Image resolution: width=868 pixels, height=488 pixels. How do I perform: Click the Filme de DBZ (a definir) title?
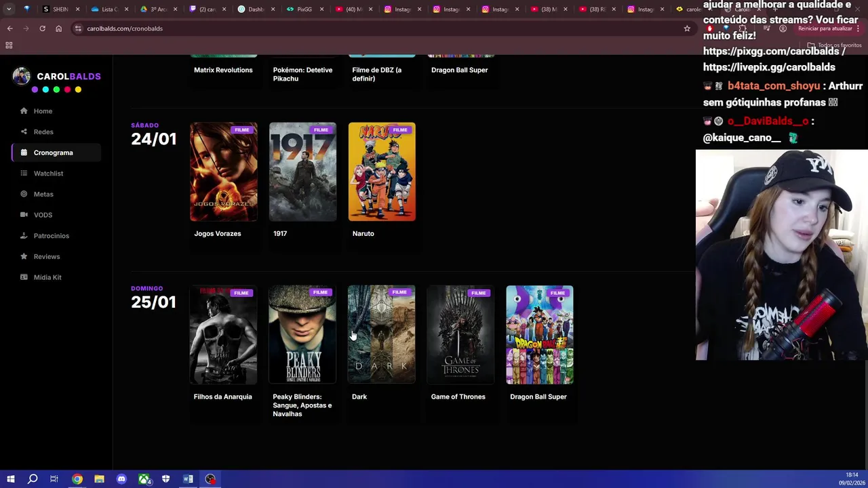[377, 74]
